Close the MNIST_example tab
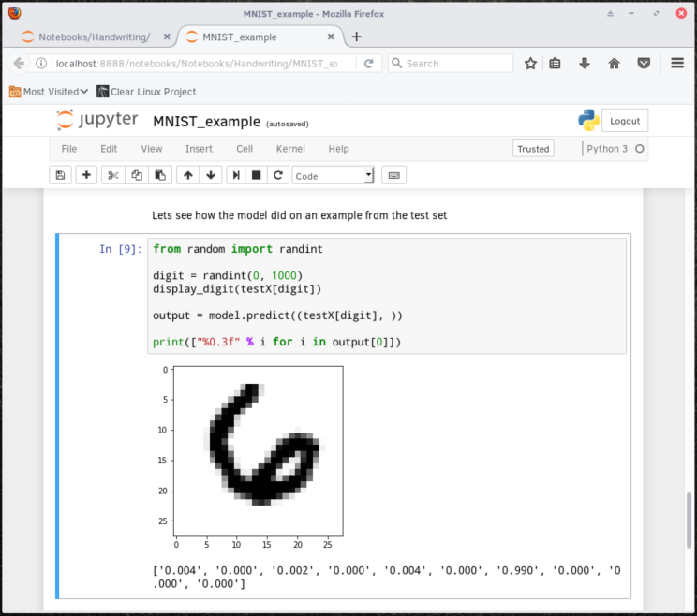The height and width of the screenshot is (616, 697). 331,37
